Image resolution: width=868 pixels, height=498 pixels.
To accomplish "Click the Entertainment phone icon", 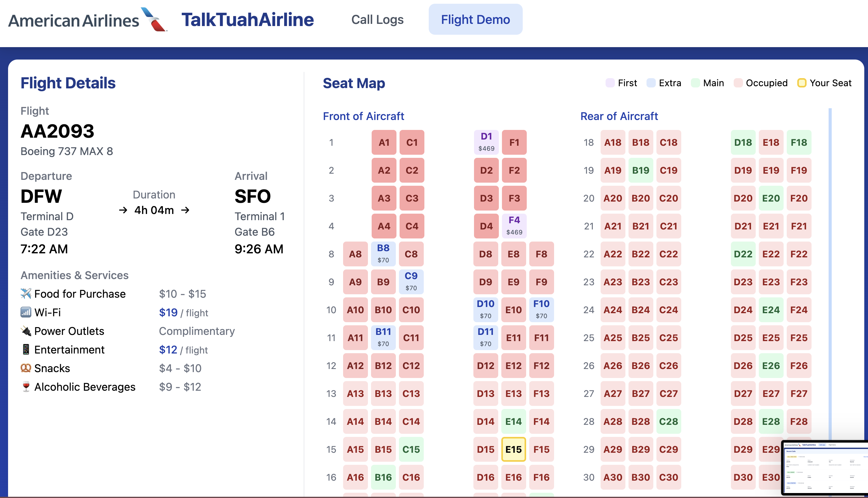I will (26, 349).
